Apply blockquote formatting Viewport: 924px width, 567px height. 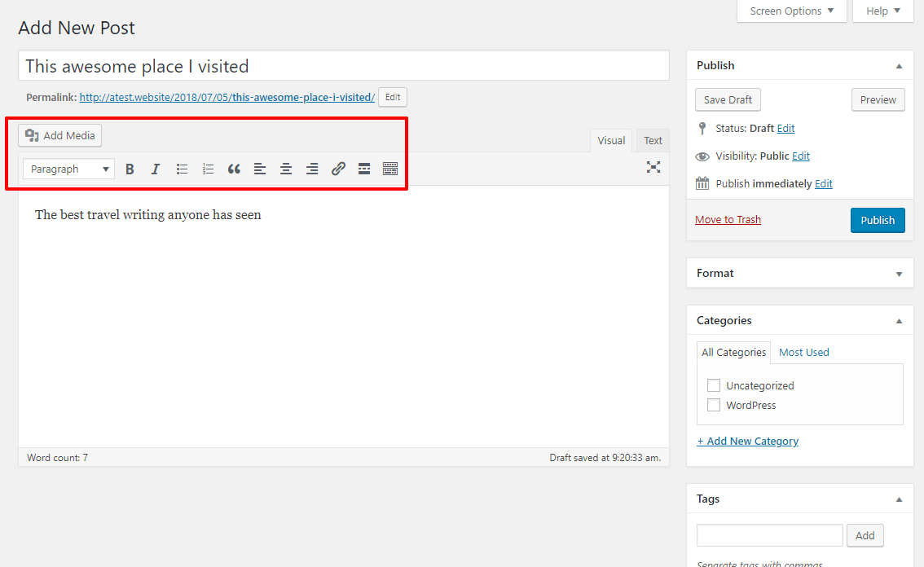[x=233, y=169]
